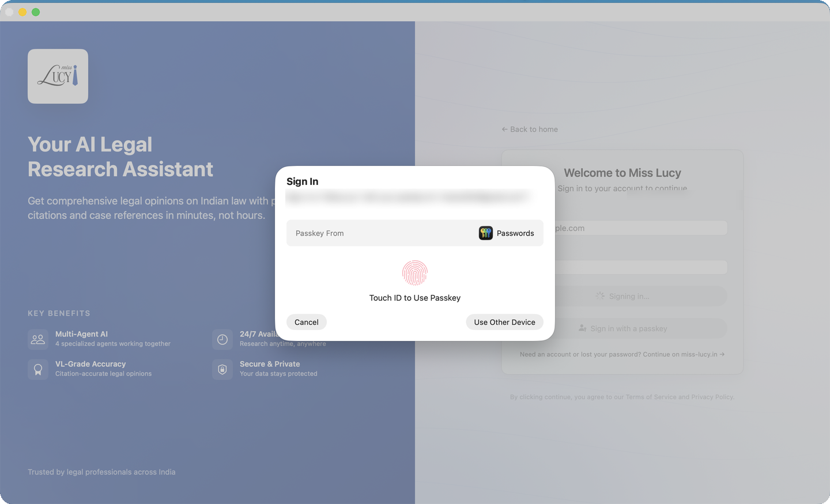Click the 'Your AI Legal Research Assistant' headline
830x504 pixels.
(120, 157)
